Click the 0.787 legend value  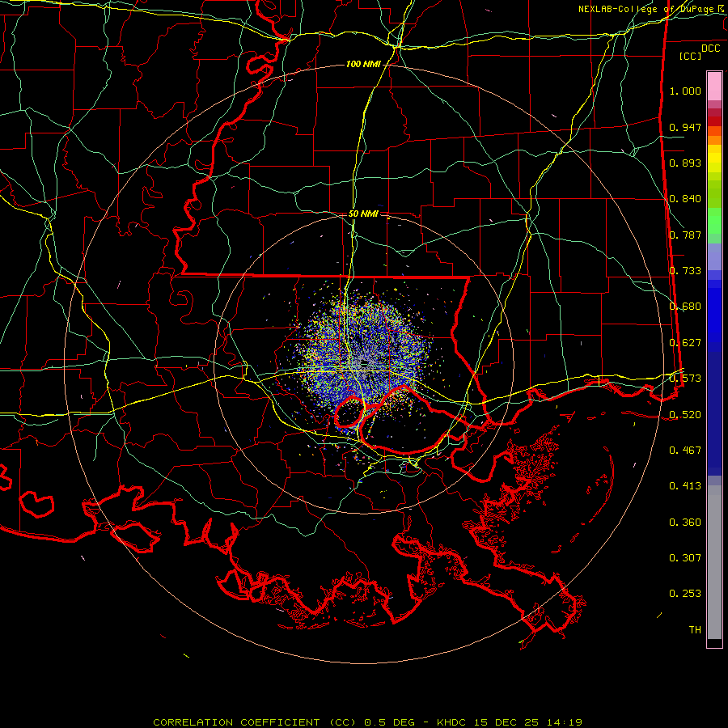pos(685,235)
